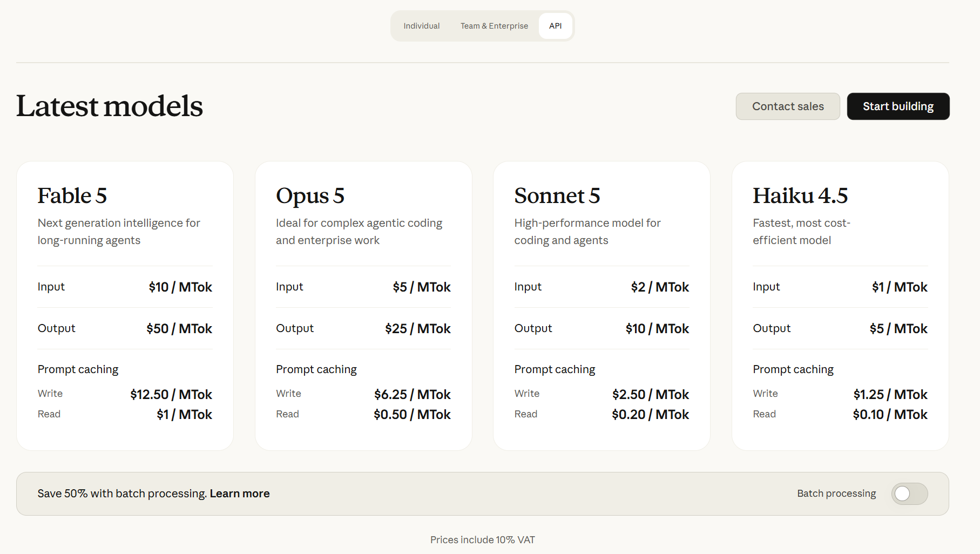This screenshot has width=980, height=554.
Task: Click Sonnet 5 cache read price $0.20 / MTok
Action: tap(651, 415)
